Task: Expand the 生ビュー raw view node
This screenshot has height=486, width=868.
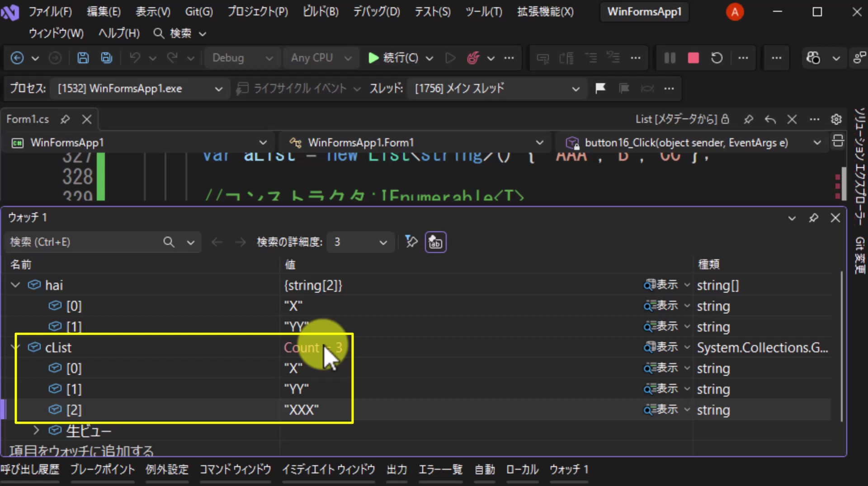Action: tap(36, 430)
